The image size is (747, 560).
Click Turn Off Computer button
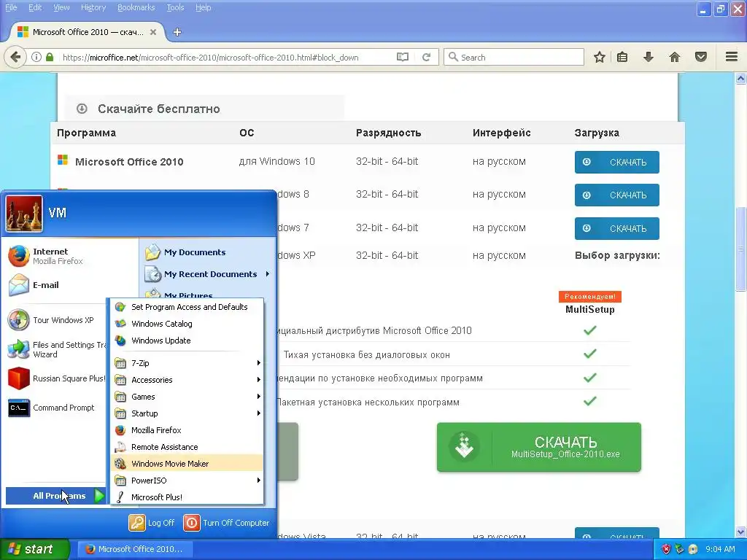click(x=227, y=523)
